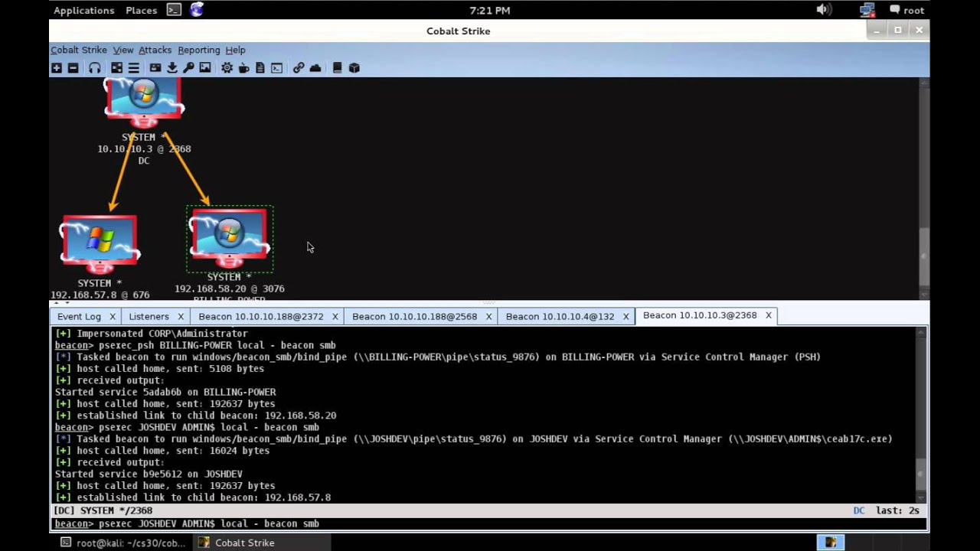The width and height of the screenshot is (980, 551).
Task: Close the Beacon 10.10.10.188@2568 tab
Action: (x=488, y=316)
